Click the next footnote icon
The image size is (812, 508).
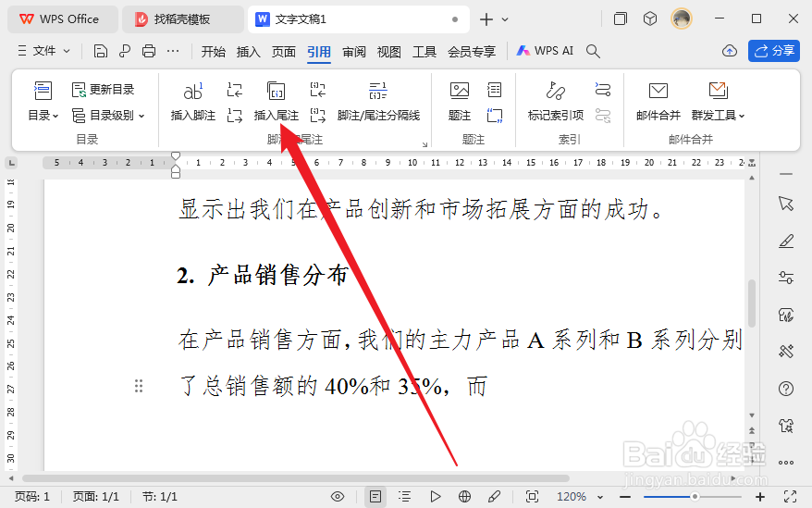click(235, 115)
